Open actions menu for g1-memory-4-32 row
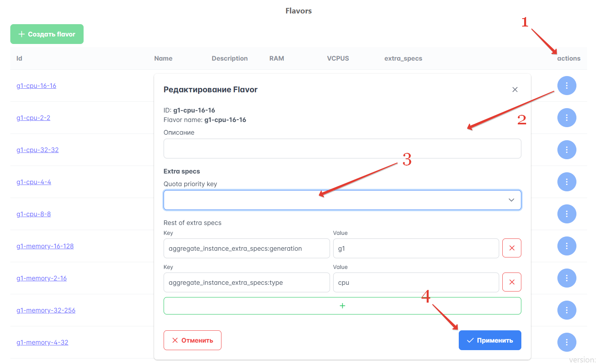Screen dimensions: 599x364 pos(567,342)
